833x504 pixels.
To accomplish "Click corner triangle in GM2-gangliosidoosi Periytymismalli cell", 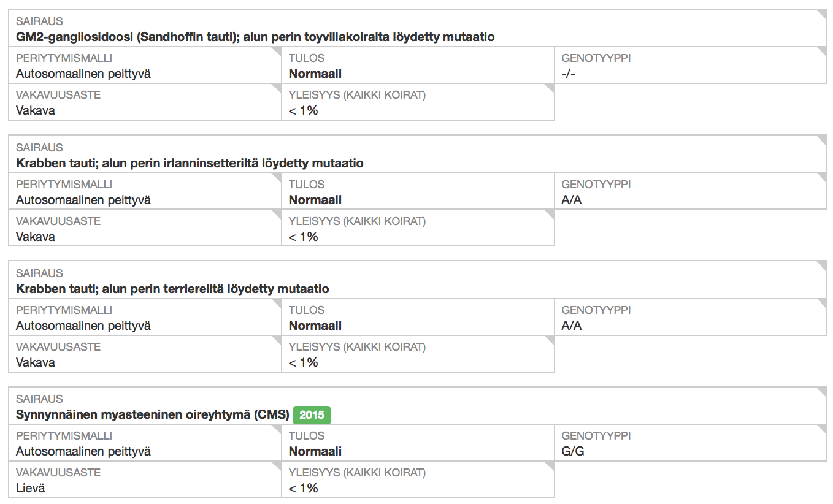I will point(277,50).
